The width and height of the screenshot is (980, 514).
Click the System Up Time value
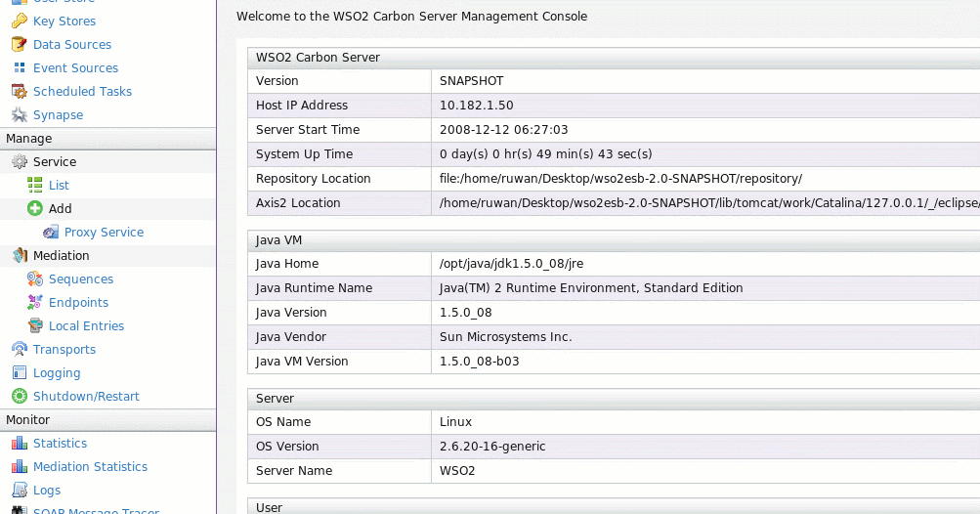pyautogui.click(x=545, y=153)
